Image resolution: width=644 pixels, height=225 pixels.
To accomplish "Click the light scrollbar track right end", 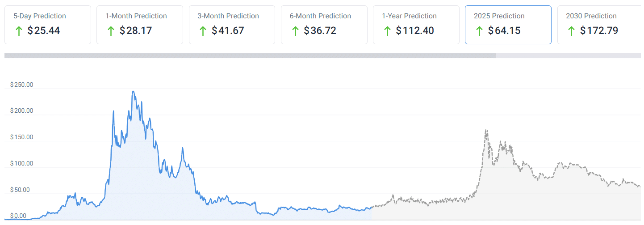I will point(625,55).
